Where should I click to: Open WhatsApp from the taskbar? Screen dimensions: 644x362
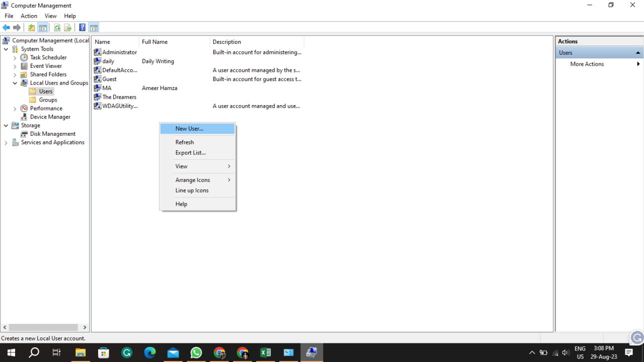(x=196, y=352)
